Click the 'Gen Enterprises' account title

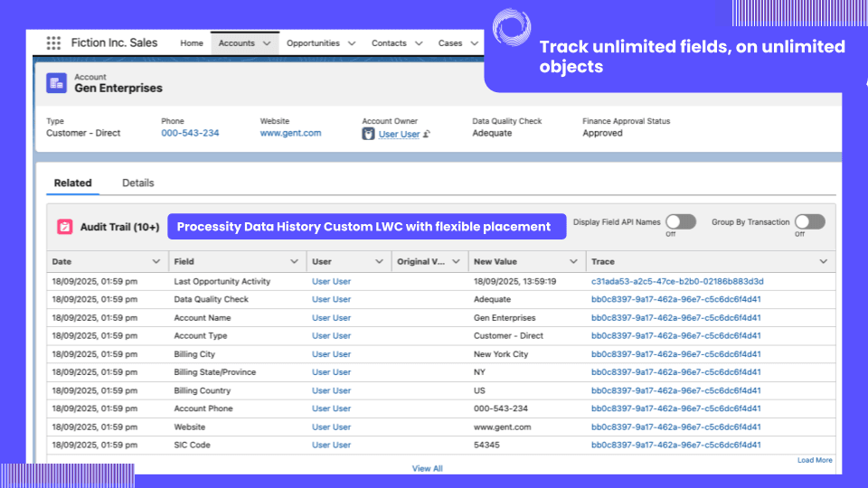[x=118, y=88]
